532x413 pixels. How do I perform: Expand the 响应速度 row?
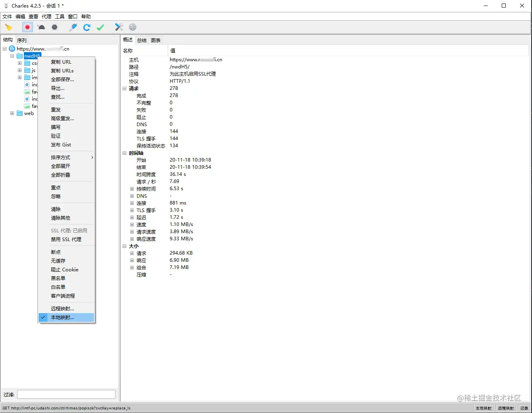tap(132, 239)
